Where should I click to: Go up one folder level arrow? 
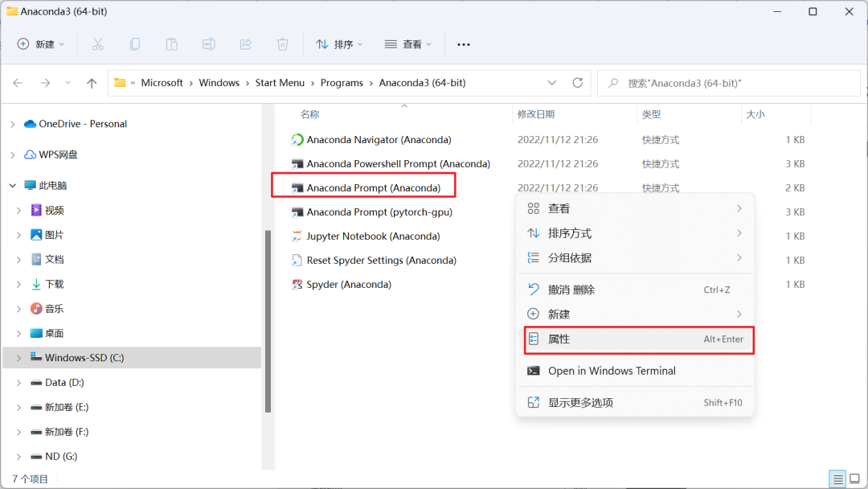(x=92, y=83)
